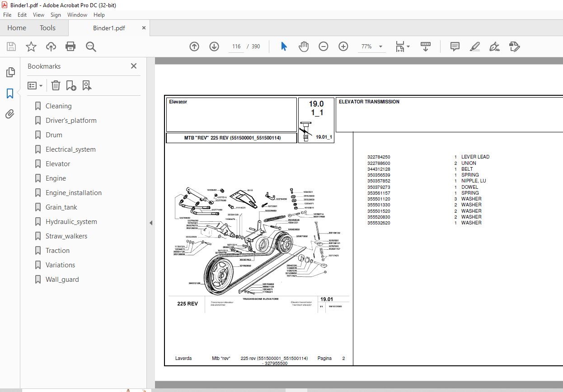Click the stamp/redact tool icon
Image resolution: width=563 pixels, height=392 pixels.
tap(514, 47)
